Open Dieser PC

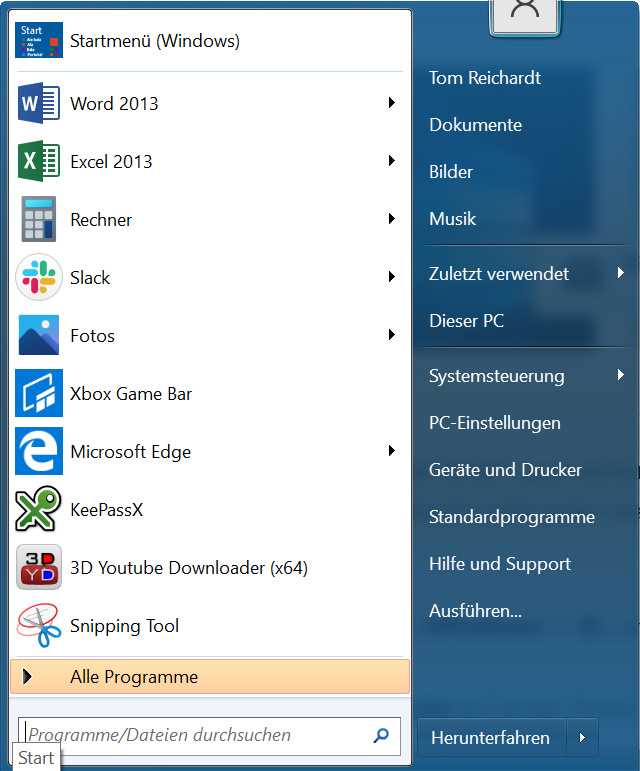pos(466,321)
